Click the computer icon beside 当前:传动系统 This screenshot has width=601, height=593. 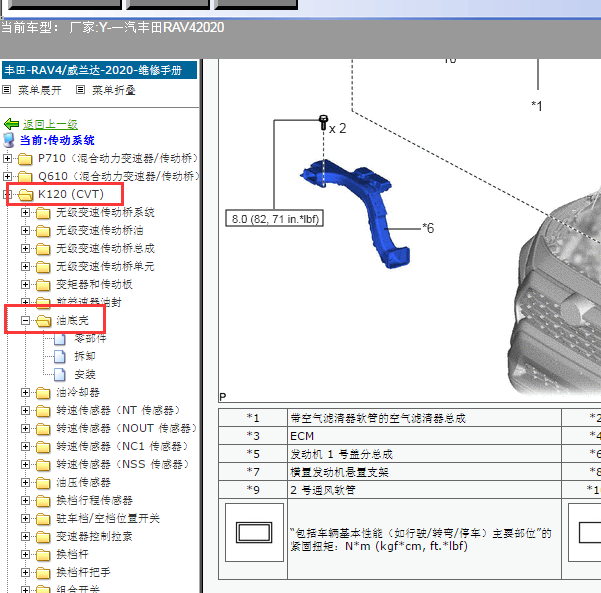tap(9, 140)
